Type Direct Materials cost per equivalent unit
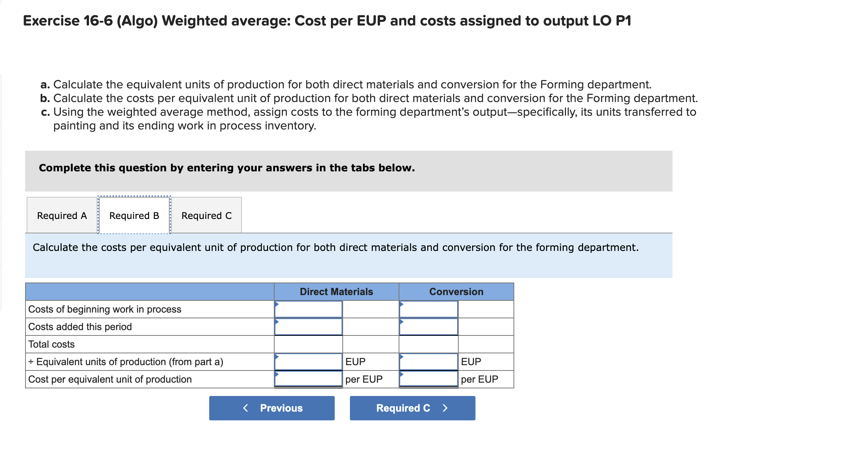Screen dimensions: 868x463 [308, 379]
